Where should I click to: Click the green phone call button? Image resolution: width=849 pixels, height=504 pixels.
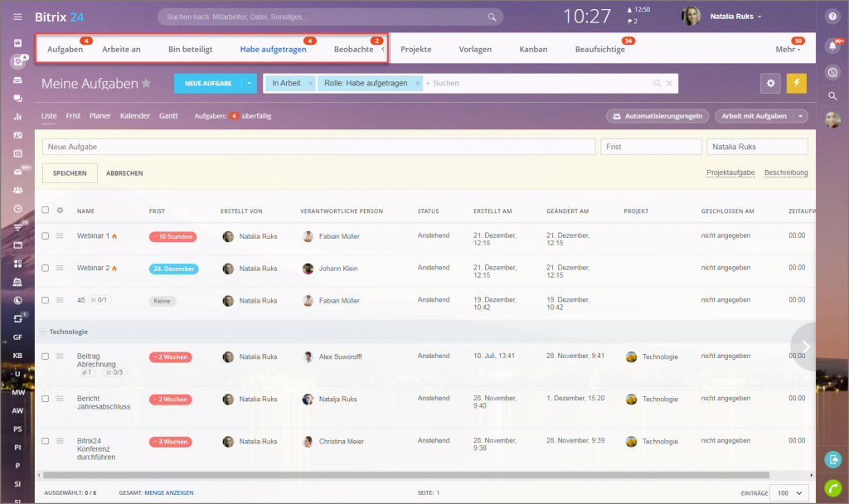pyautogui.click(x=832, y=487)
